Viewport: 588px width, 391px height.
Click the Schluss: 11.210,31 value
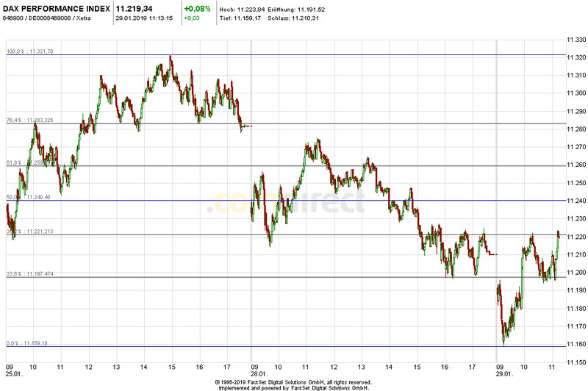coord(293,18)
